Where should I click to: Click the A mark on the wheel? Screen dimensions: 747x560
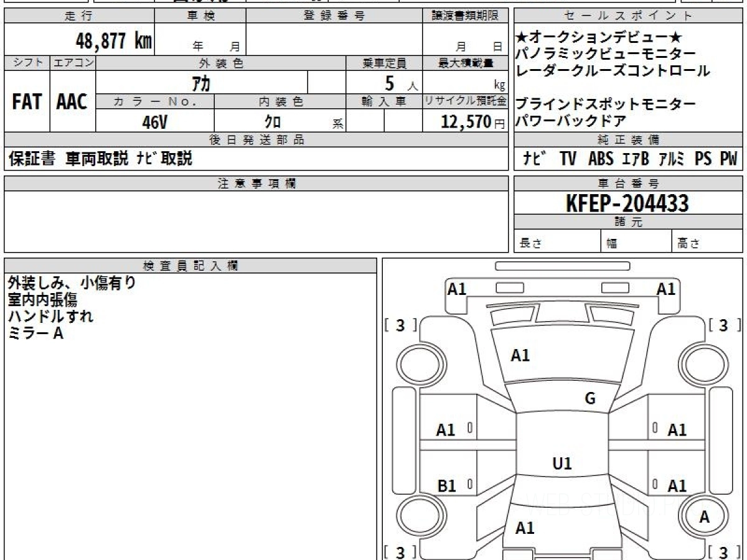(x=704, y=517)
